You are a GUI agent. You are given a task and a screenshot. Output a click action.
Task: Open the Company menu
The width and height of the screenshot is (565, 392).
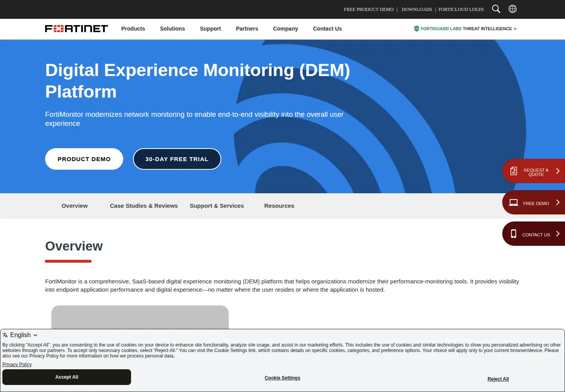[286, 29]
